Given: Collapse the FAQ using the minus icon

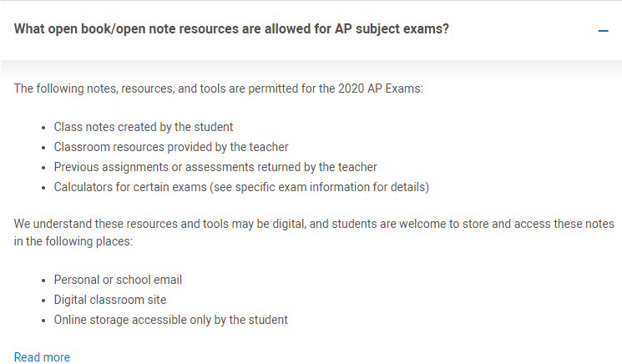Looking at the screenshot, I should [x=604, y=30].
